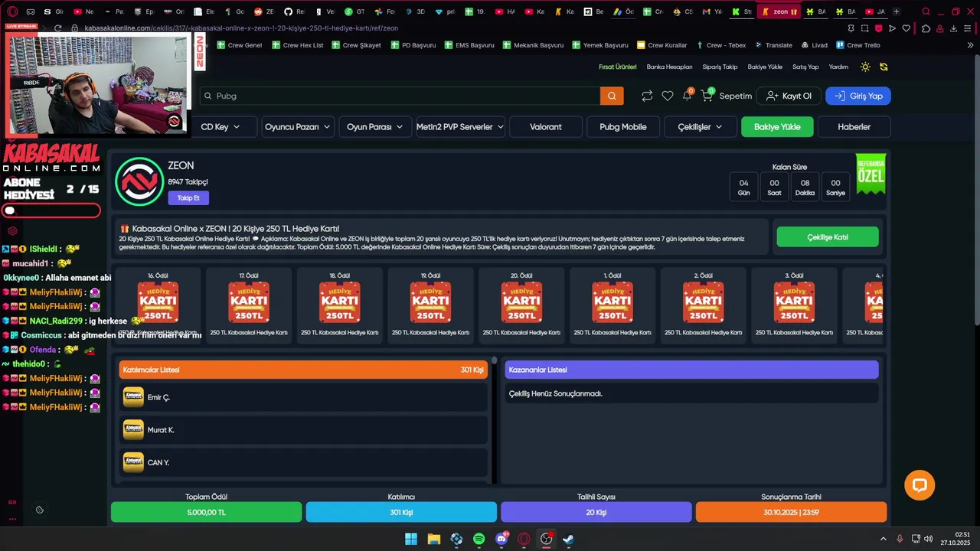
Task: Open Steam from the taskbar
Action: coord(568,539)
